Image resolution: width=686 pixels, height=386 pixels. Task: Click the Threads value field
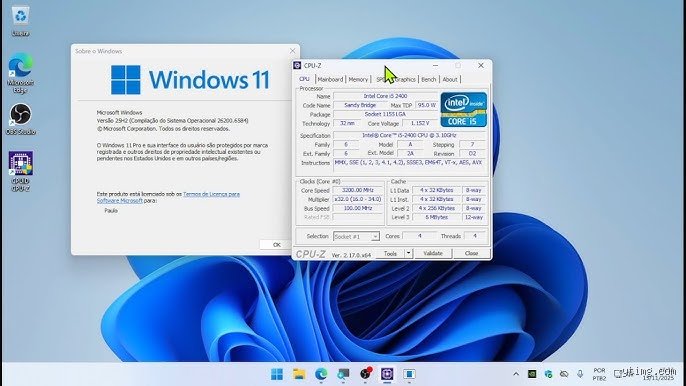click(474, 236)
